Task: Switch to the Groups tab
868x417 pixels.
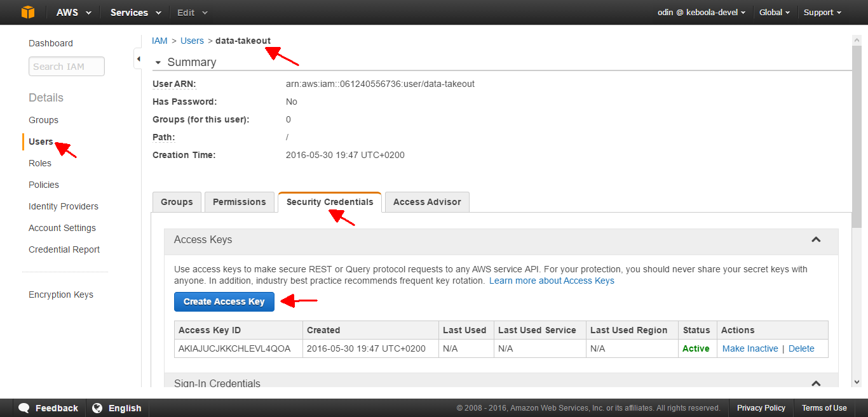Action: (x=177, y=202)
